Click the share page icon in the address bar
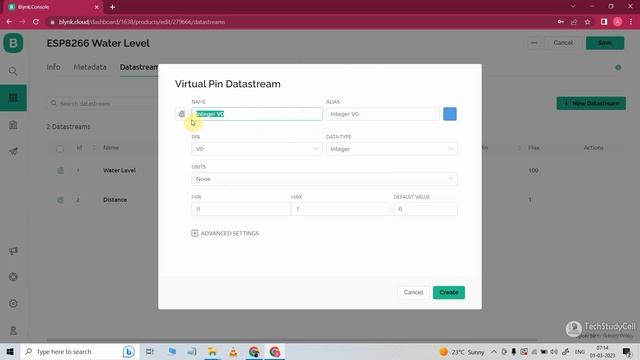 [574, 22]
